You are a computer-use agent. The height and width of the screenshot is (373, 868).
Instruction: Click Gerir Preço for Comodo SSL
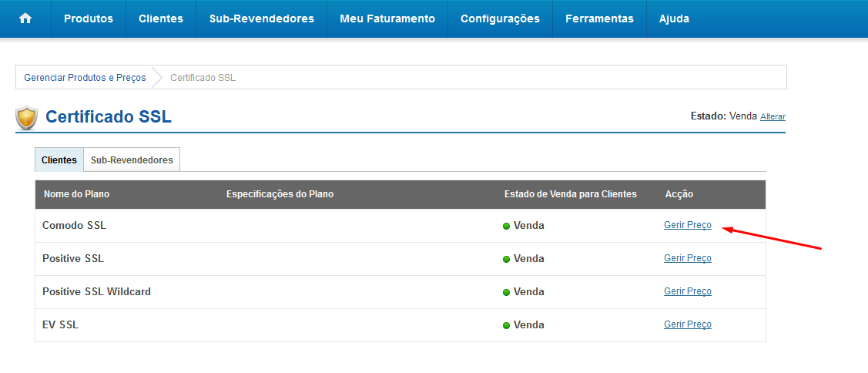688,225
